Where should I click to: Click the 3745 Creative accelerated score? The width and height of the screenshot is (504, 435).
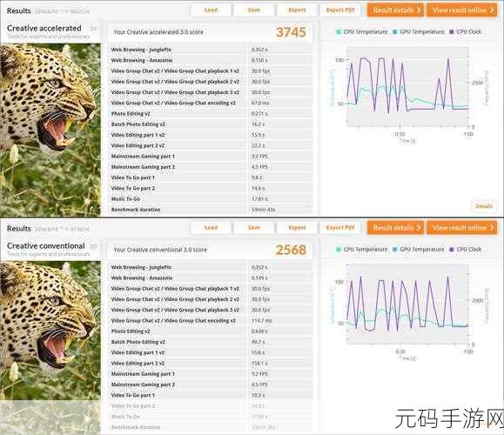click(291, 32)
